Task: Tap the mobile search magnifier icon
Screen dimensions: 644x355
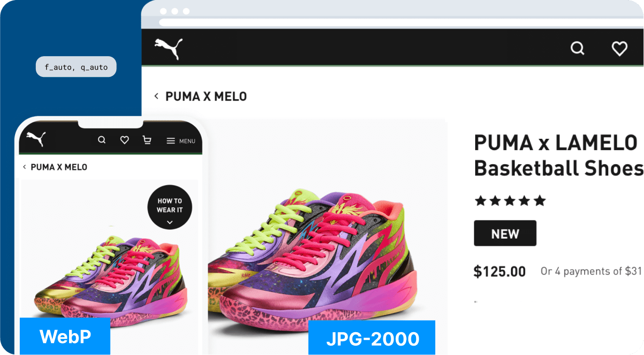Action: pos(102,140)
